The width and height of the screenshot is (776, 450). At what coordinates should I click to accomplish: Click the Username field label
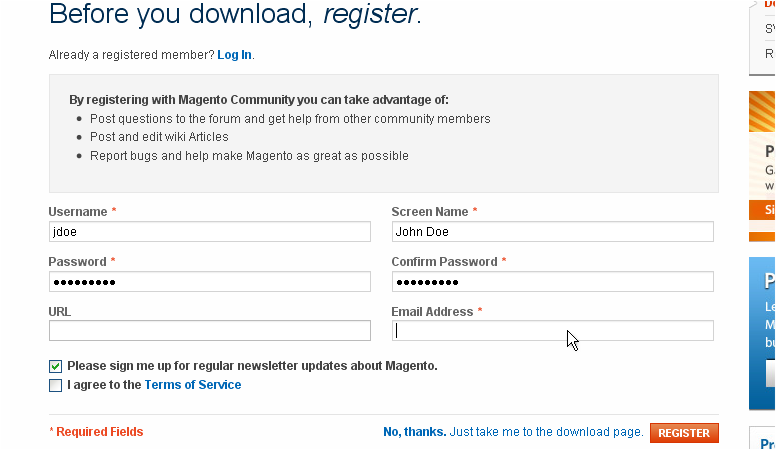pos(78,212)
